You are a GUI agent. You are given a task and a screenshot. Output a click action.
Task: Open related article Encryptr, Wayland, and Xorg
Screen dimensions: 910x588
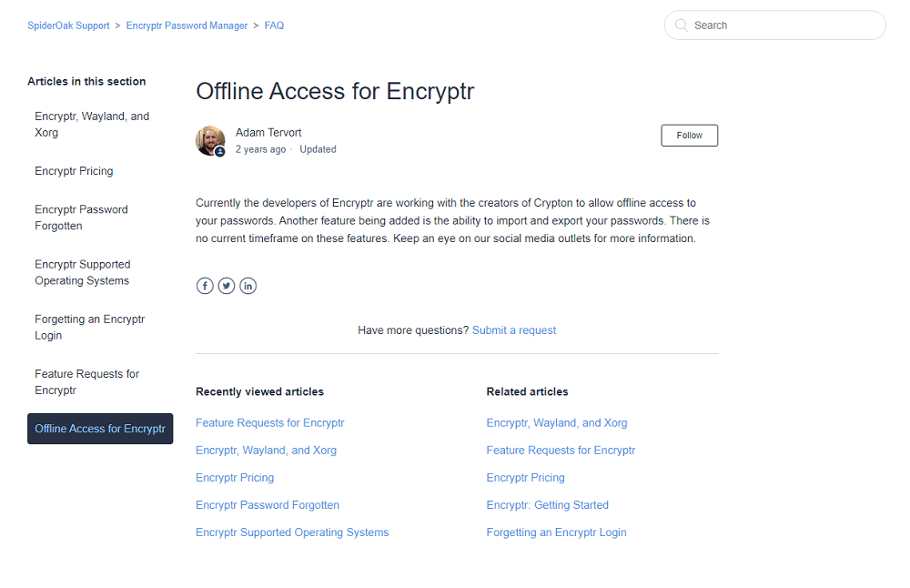point(557,422)
